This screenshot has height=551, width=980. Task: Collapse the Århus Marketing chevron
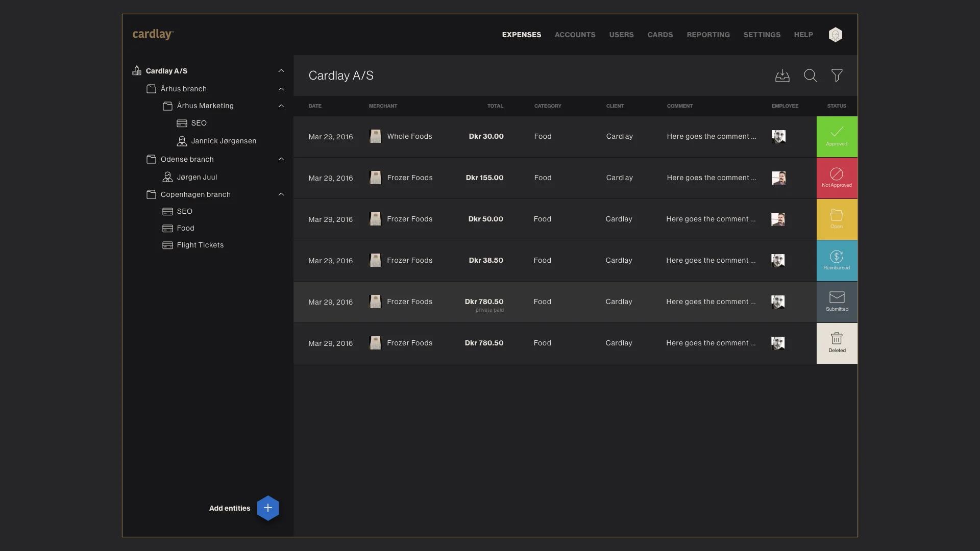[x=281, y=106]
